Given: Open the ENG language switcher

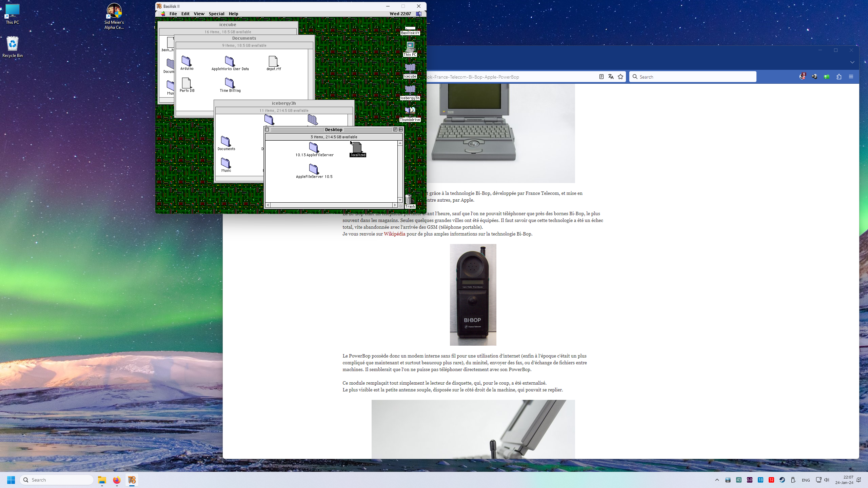Looking at the screenshot, I should tap(806, 480).
